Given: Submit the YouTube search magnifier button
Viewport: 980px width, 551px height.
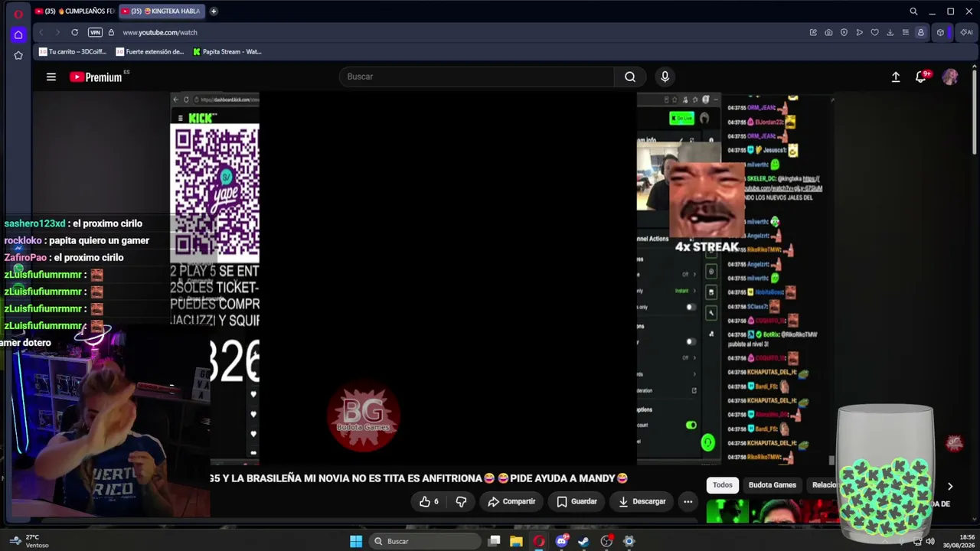Looking at the screenshot, I should [630, 77].
